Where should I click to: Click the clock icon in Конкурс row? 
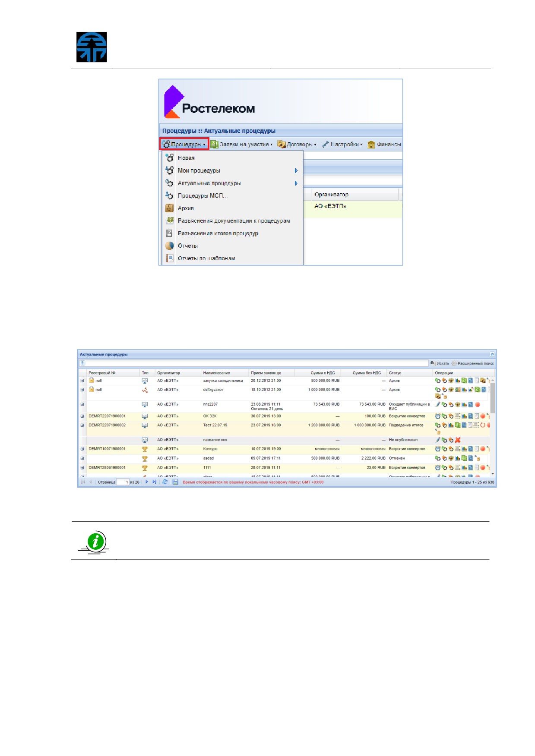pyautogui.click(x=437, y=449)
